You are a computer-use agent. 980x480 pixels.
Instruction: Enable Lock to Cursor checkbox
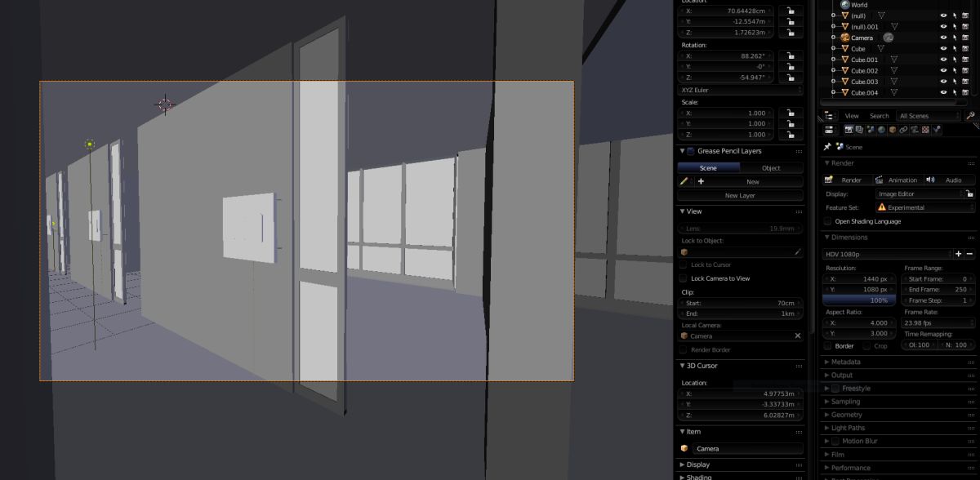pyautogui.click(x=684, y=265)
